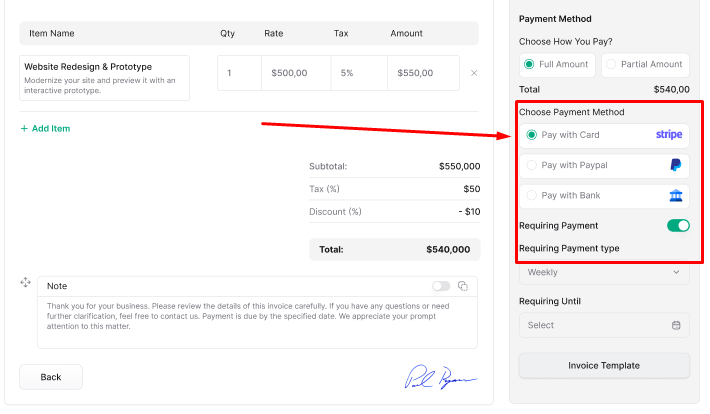Image resolution: width=710 pixels, height=414 pixels.
Task: Click the bank building icon
Action: (x=676, y=195)
